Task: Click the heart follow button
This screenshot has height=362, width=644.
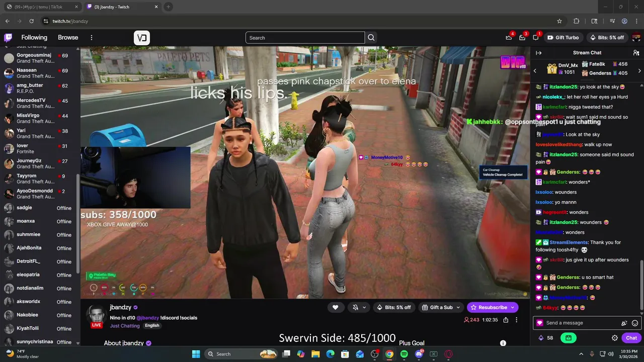Action: [336, 307]
